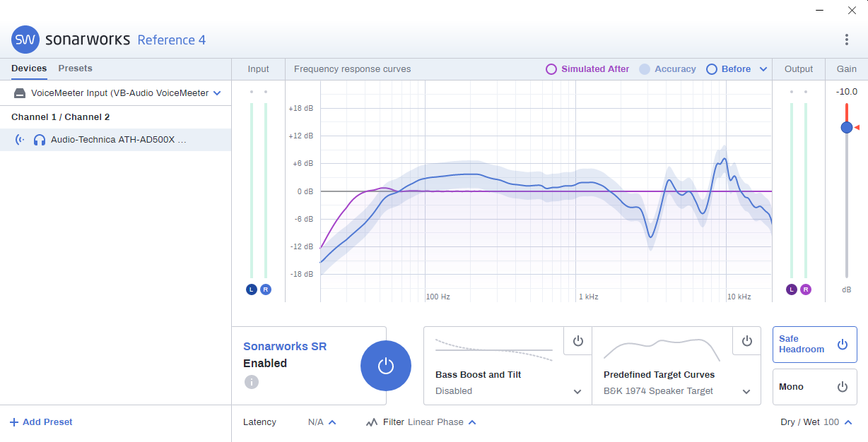Enable Safe Headroom

814,345
